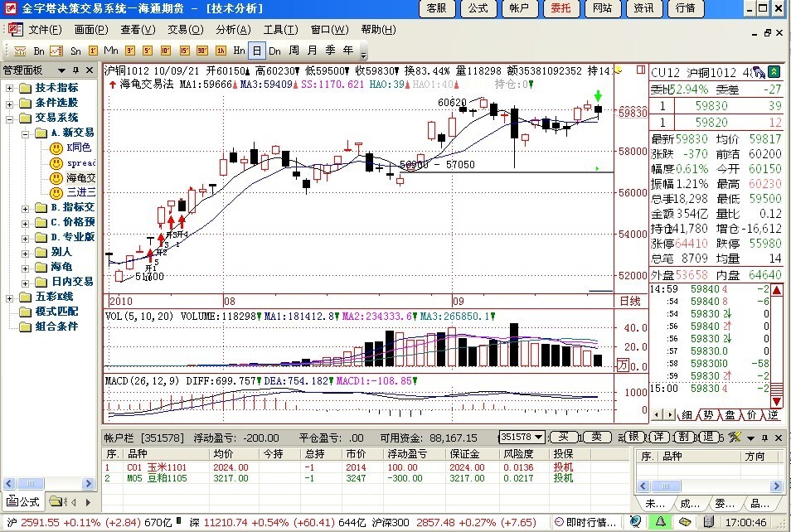Switch to the 15-minute period icon
Viewport: 791px width, 532px height.
click(x=184, y=51)
